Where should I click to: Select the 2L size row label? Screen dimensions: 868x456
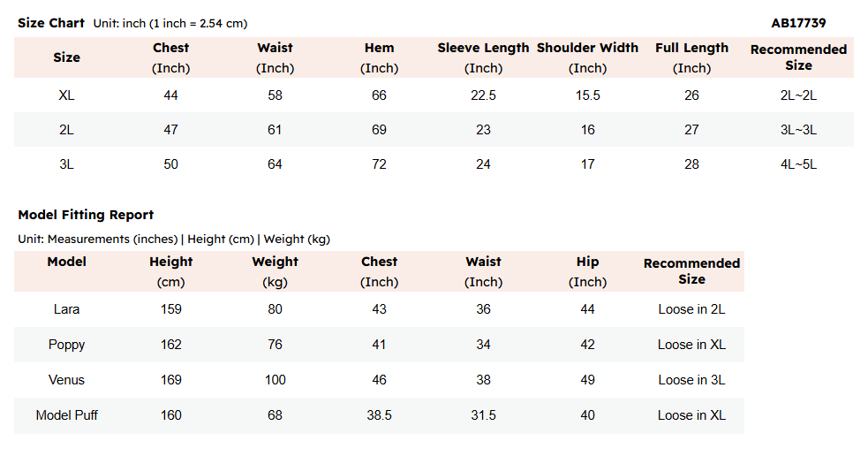pyautogui.click(x=66, y=130)
